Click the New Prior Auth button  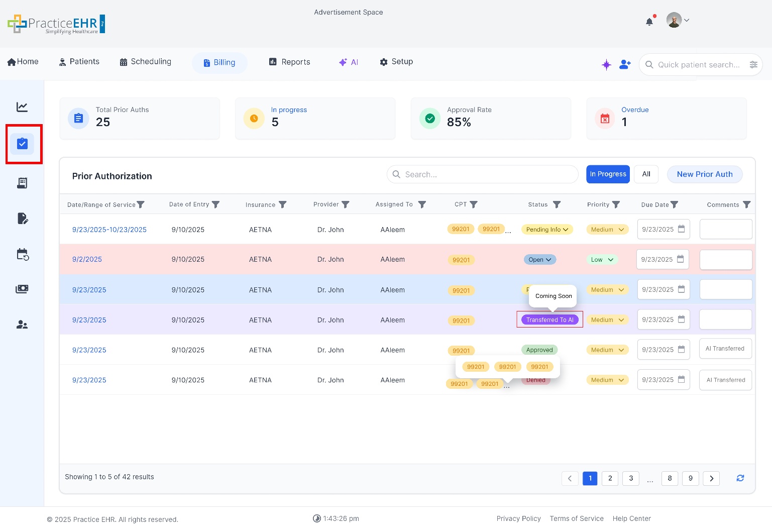(x=704, y=174)
